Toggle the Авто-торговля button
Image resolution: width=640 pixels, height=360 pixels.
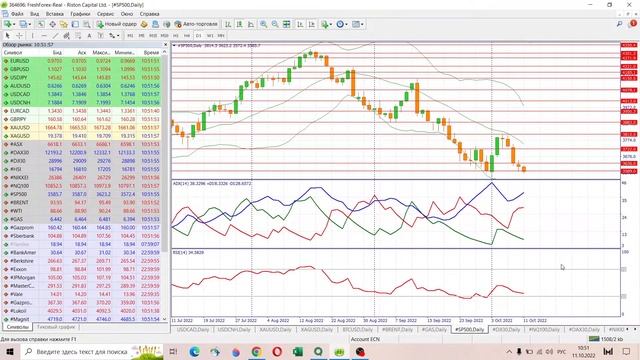[x=196, y=24]
